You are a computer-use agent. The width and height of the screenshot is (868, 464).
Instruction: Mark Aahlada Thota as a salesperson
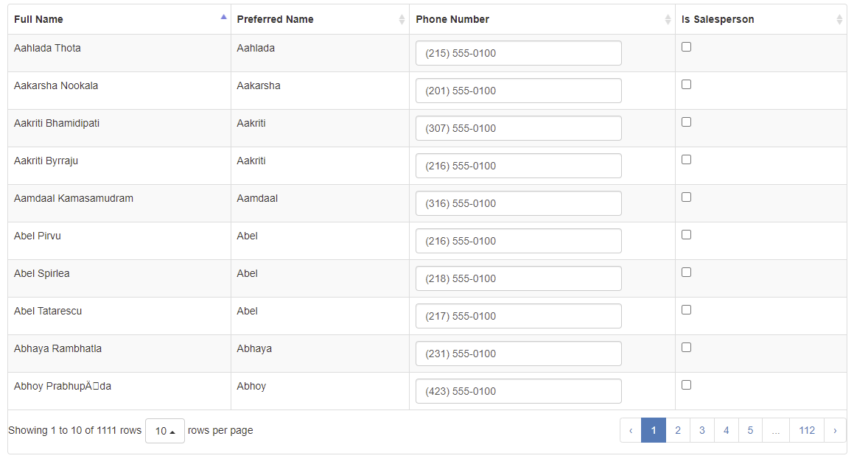click(686, 46)
